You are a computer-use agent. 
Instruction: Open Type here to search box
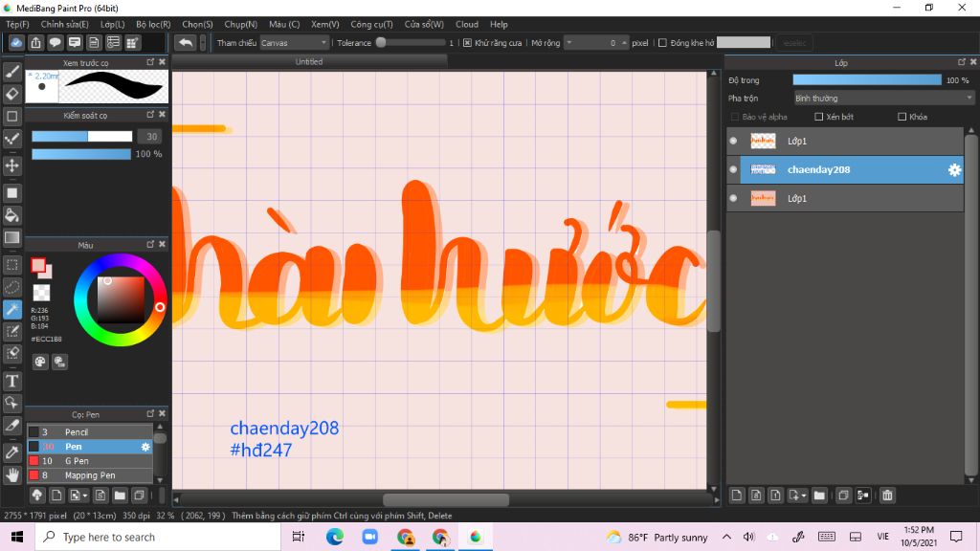158,538
